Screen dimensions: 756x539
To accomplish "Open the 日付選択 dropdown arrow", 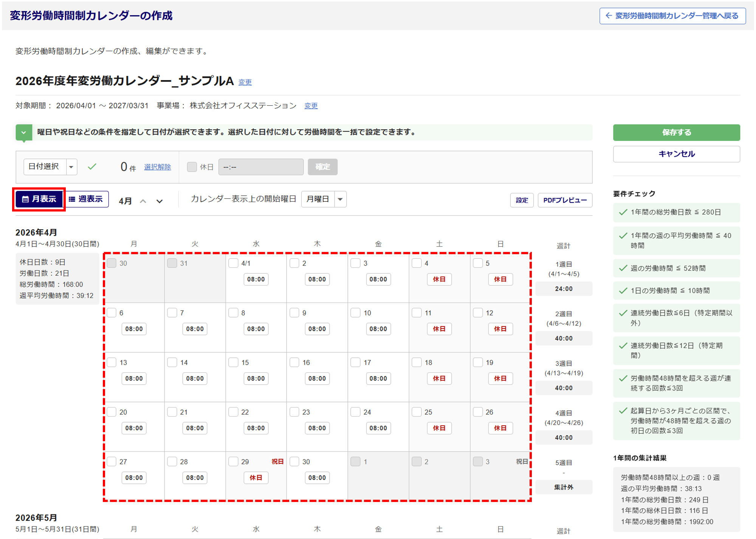I will pos(71,167).
